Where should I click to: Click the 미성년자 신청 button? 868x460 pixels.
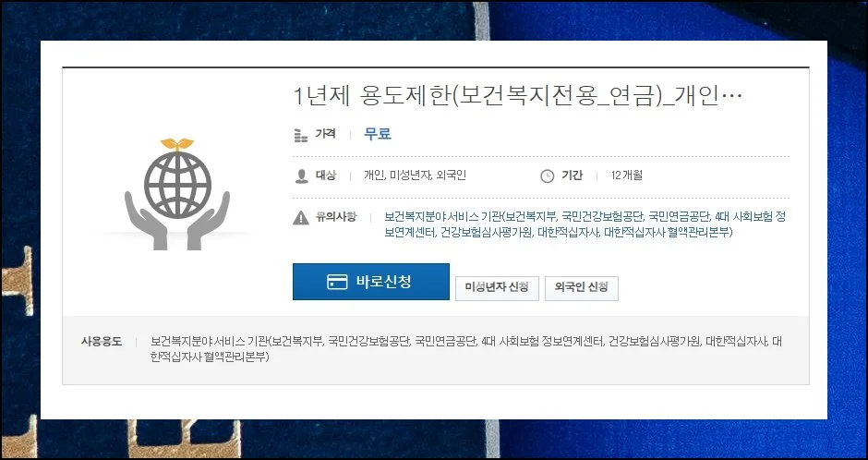pos(497,288)
